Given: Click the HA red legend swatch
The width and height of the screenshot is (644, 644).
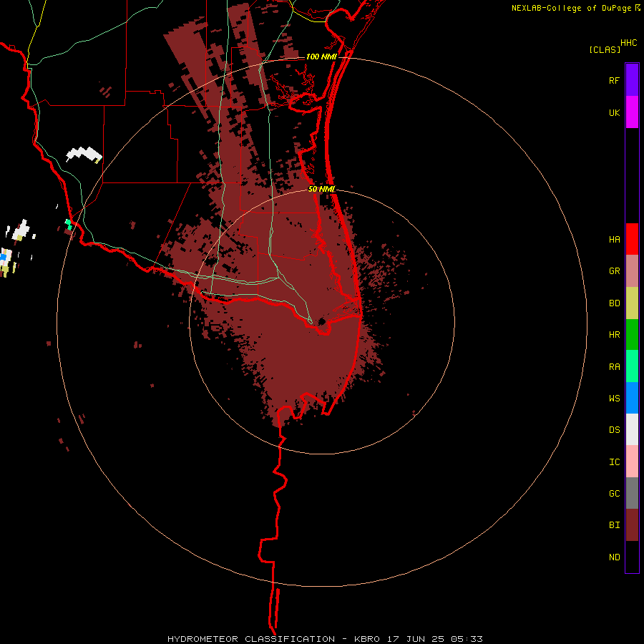Looking at the screenshot, I should (632, 239).
